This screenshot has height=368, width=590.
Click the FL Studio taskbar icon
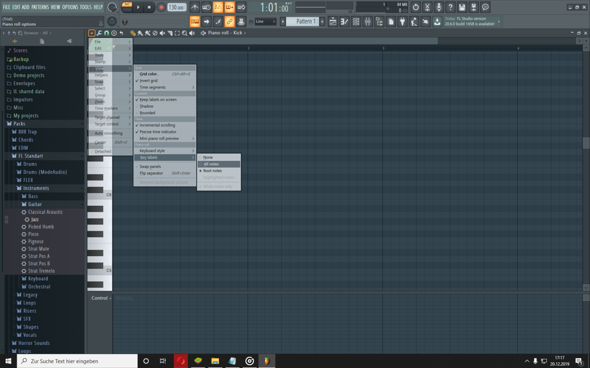click(x=266, y=361)
